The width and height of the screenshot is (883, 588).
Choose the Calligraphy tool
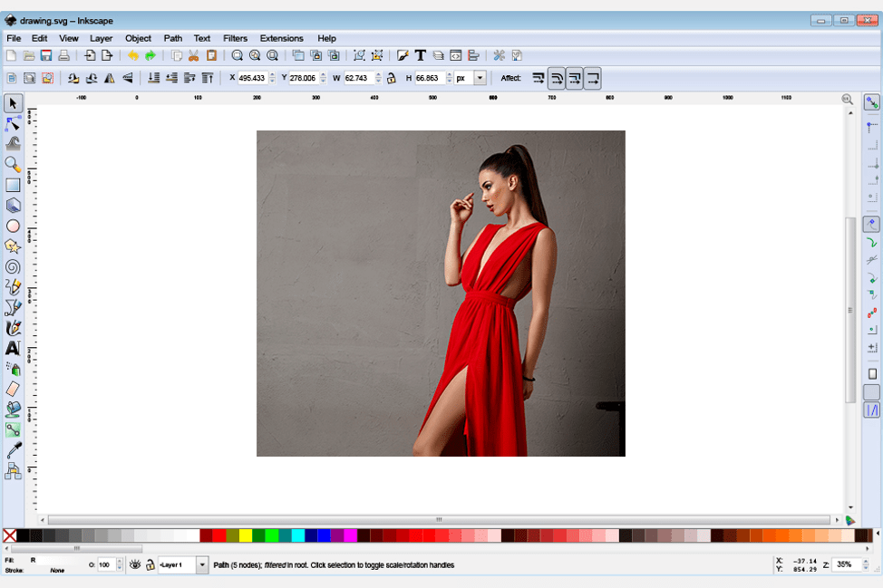coord(13,328)
